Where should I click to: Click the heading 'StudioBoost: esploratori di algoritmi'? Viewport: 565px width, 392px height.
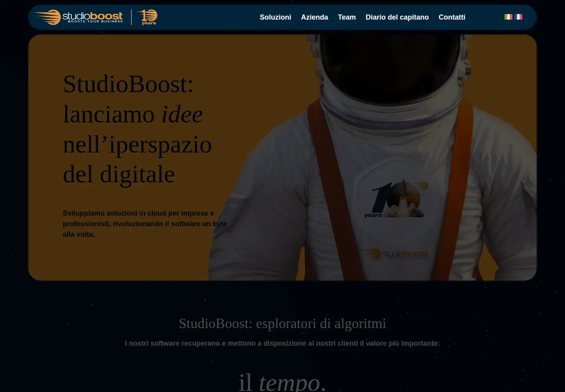click(282, 323)
